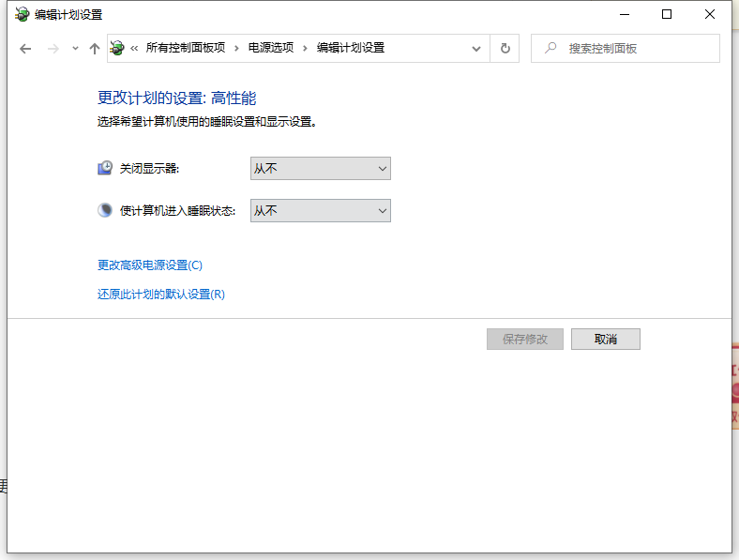
Task: Select 编辑计划设置 breadcrumb
Action: pos(351,48)
